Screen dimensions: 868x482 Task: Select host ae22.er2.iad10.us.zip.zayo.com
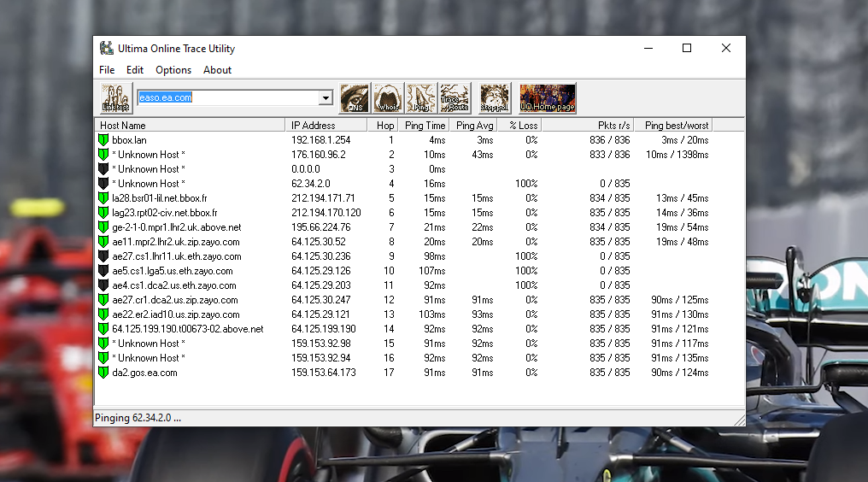click(x=175, y=314)
